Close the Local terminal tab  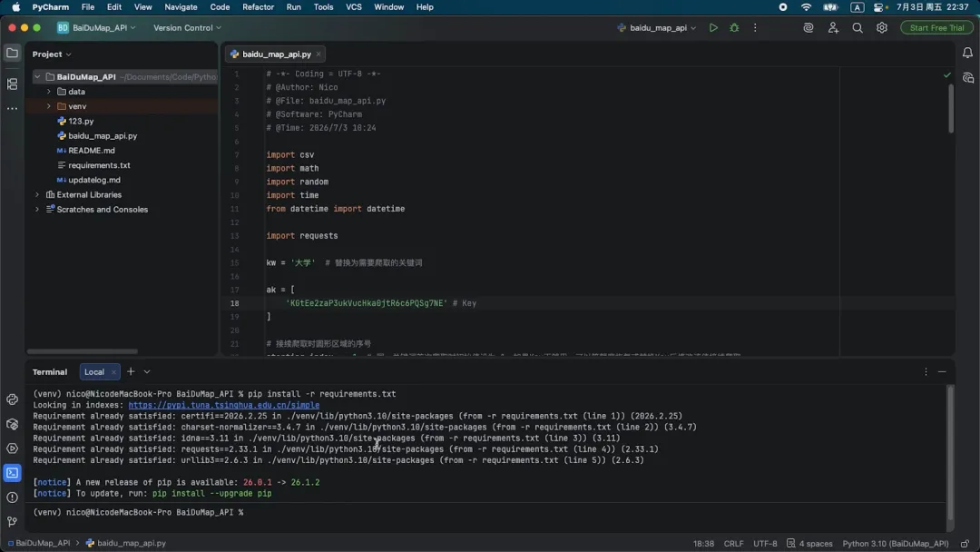pyautogui.click(x=113, y=372)
